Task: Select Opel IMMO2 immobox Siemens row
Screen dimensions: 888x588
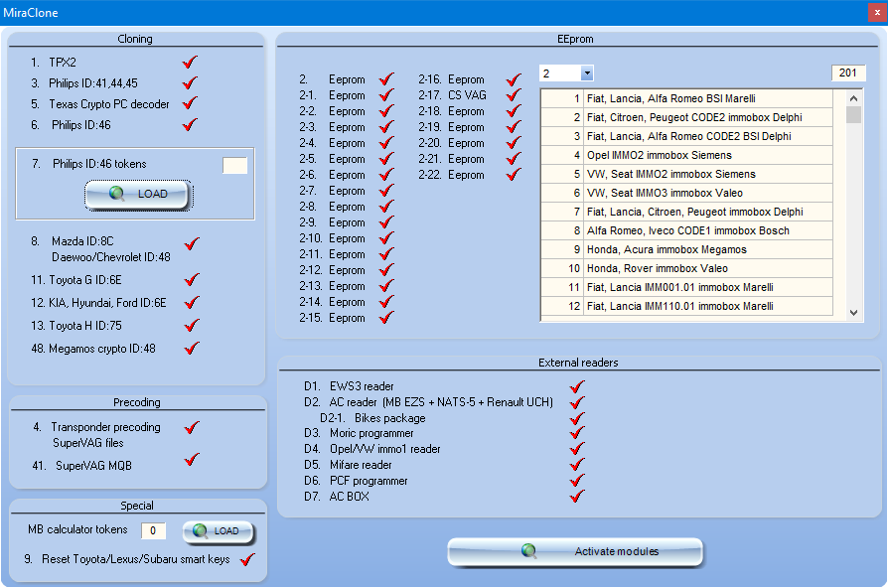Action: click(x=687, y=155)
